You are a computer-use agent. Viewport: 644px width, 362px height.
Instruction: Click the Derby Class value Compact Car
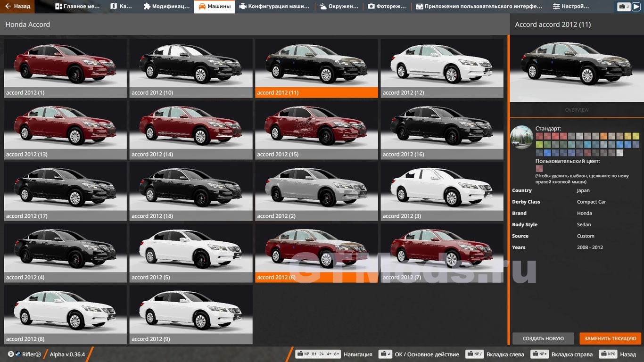592,202
